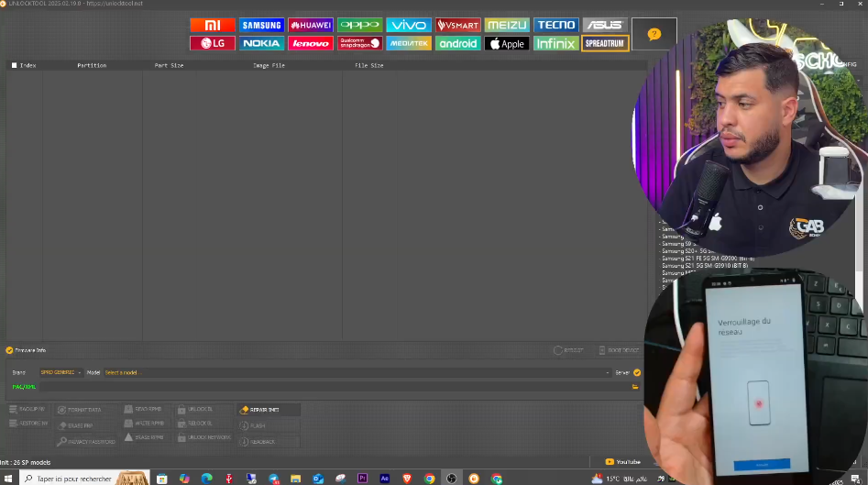Click 'Init : 26 SP models' status text

26,462
